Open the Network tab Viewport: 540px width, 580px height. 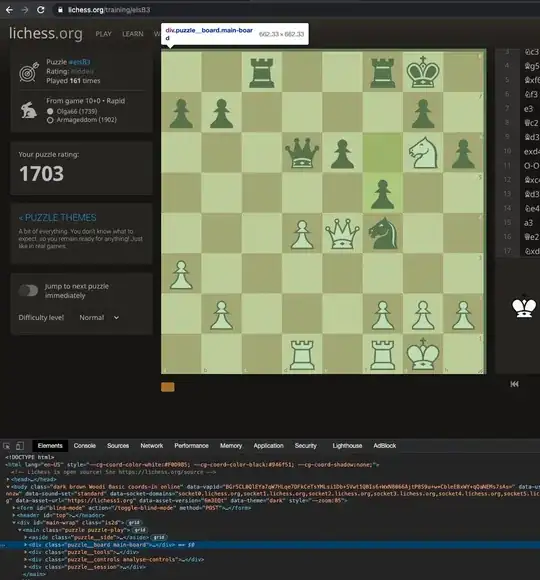[152, 446]
